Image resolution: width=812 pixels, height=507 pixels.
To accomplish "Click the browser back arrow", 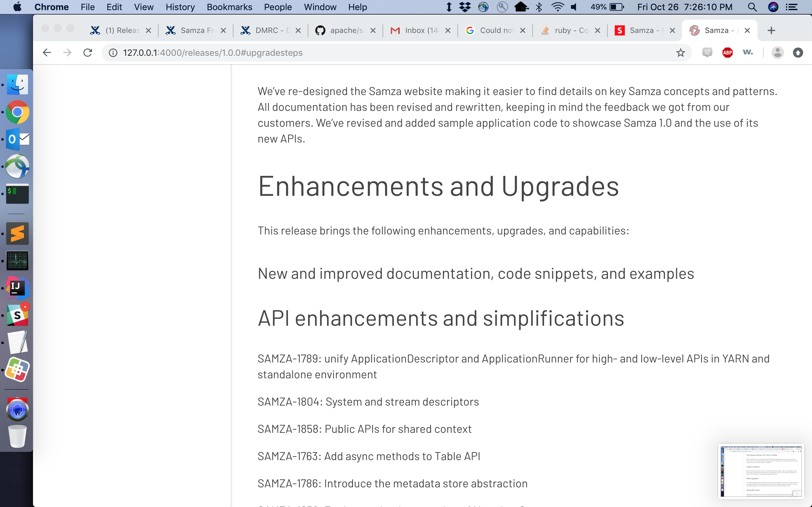I will coord(47,53).
